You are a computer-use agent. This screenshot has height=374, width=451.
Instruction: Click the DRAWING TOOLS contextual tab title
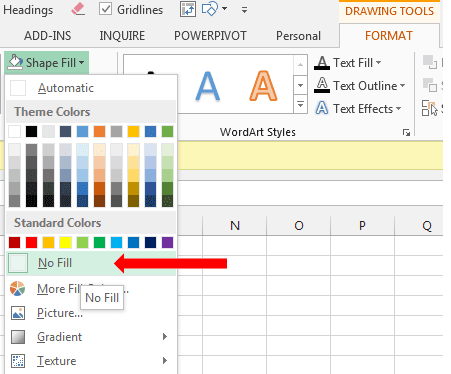click(x=389, y=11)
